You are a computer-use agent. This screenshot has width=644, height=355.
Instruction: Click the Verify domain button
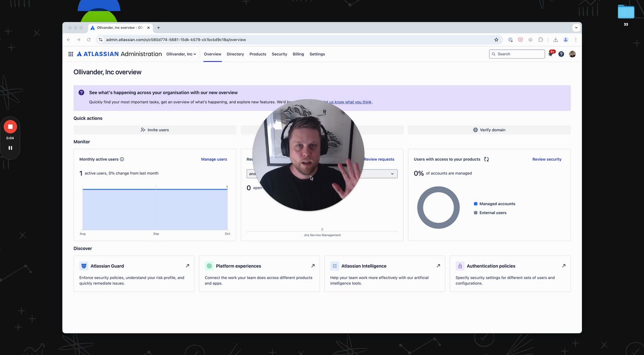(x=489, y=130)
